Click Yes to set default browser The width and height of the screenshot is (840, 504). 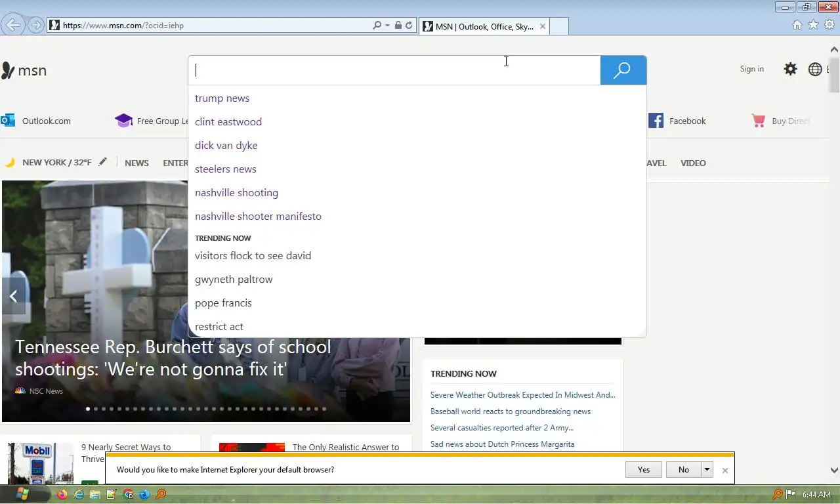643,469
